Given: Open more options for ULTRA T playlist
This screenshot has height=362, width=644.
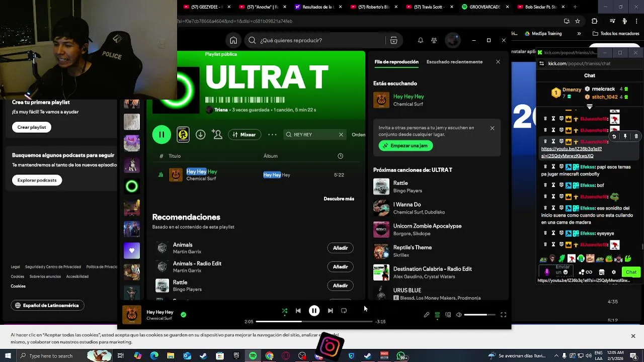Looking at the screenshot, I should coord(272,135).
